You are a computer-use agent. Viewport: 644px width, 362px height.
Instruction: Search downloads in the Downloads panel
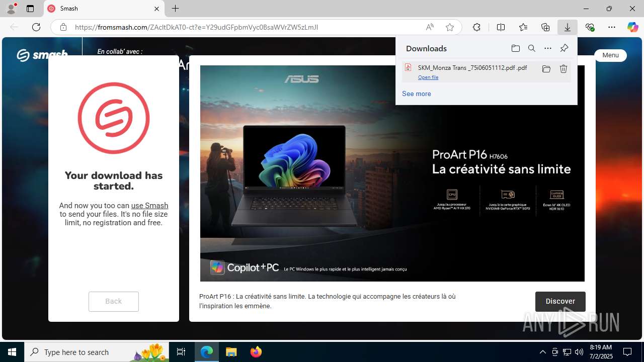pyautogui.click(x=531, y=48)
